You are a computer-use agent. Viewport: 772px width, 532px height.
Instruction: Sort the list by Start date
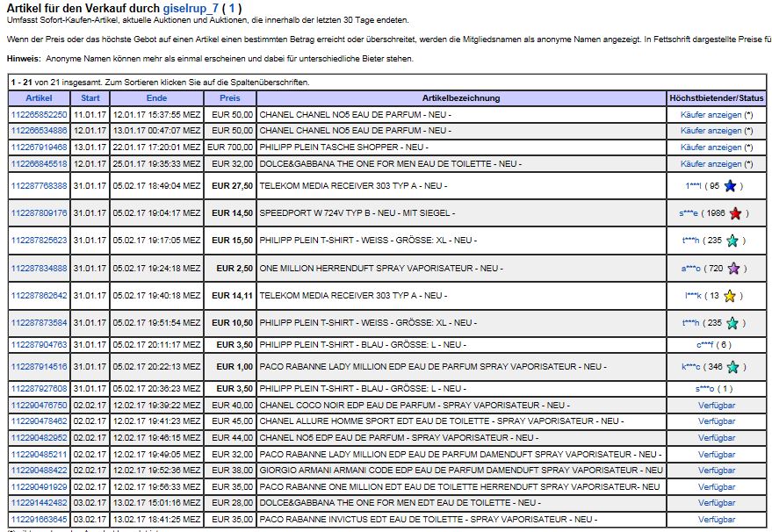pyautogui.click(x=90, y=98)
